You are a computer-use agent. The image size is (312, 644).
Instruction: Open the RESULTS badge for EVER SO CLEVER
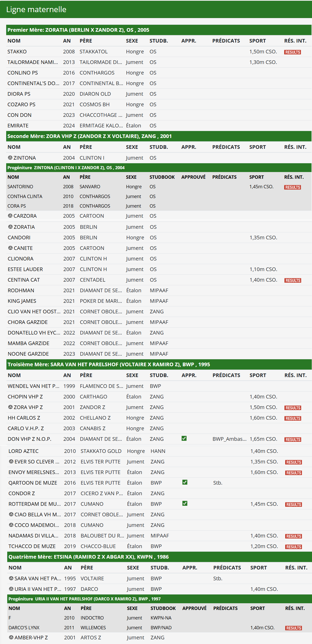pos(293,462)
